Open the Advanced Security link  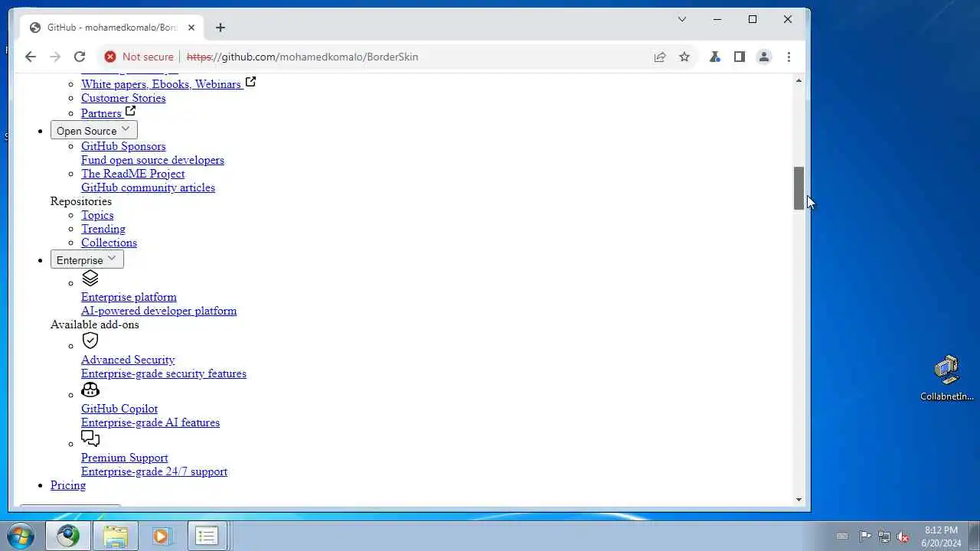click(x=128, y=360)
